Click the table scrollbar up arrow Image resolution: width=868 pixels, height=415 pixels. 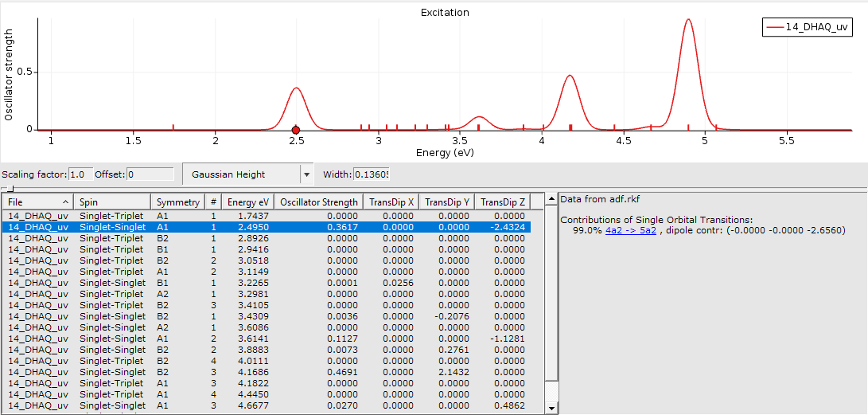click(x=551, y=198)
